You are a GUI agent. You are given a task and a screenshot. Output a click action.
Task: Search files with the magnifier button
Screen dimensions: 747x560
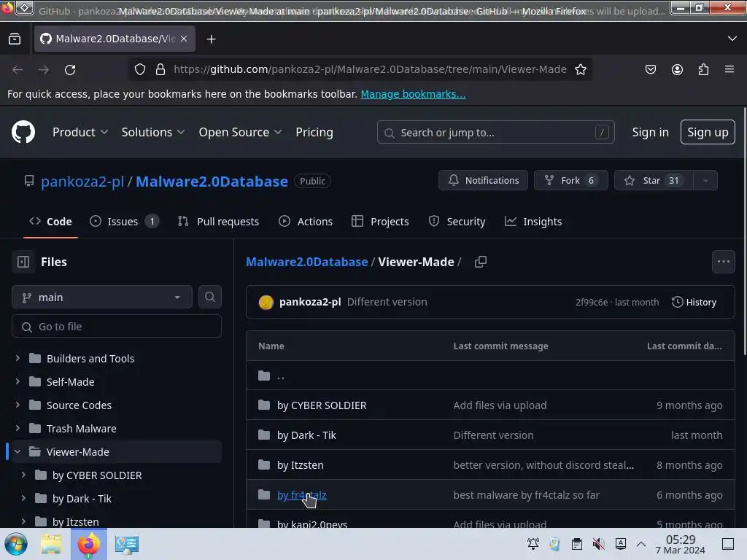[x=209, y=297]
